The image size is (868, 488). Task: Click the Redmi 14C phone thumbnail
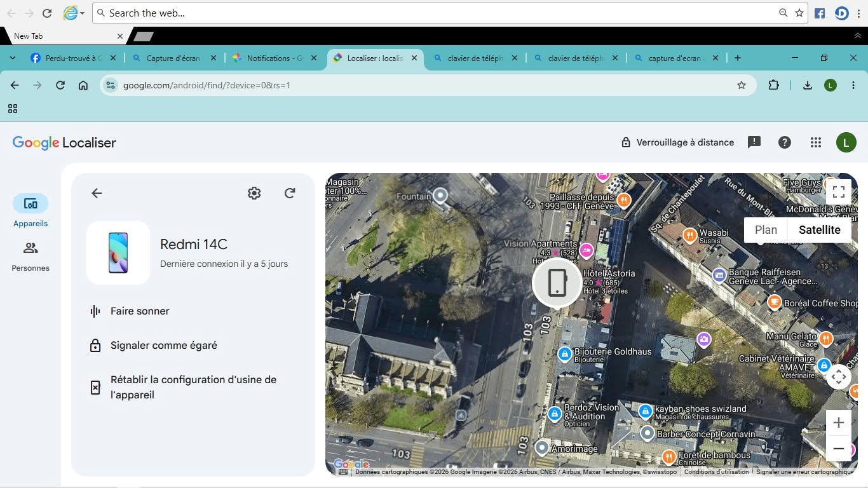tap(118, 253)
